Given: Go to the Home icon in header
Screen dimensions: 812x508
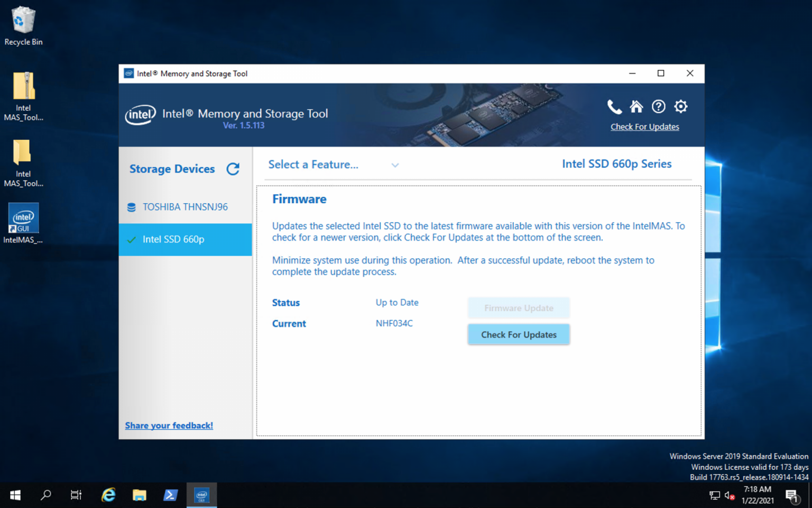Looking at the screenshot, I should pyautogui.click(x=636, y=107).
